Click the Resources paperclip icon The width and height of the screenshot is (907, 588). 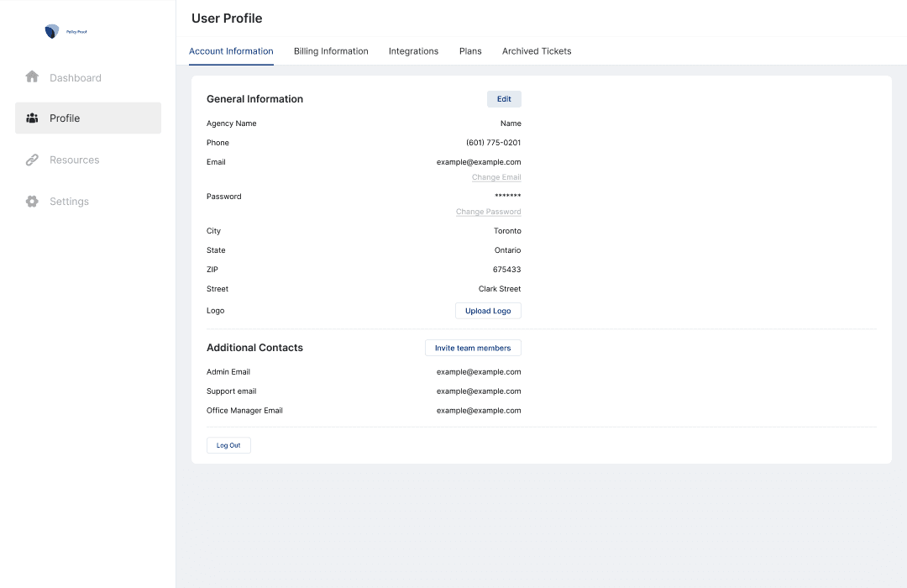click(x=32, y=160)
